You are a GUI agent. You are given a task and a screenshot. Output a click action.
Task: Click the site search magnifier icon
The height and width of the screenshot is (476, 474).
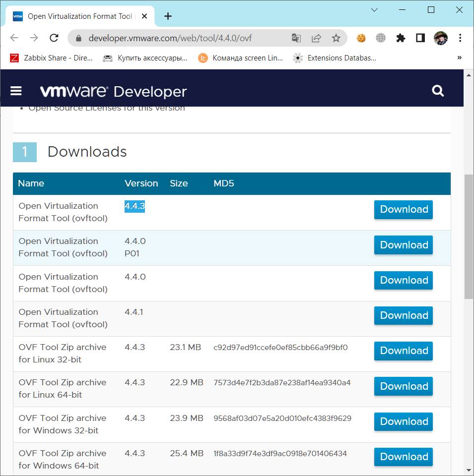coord(438,91)
